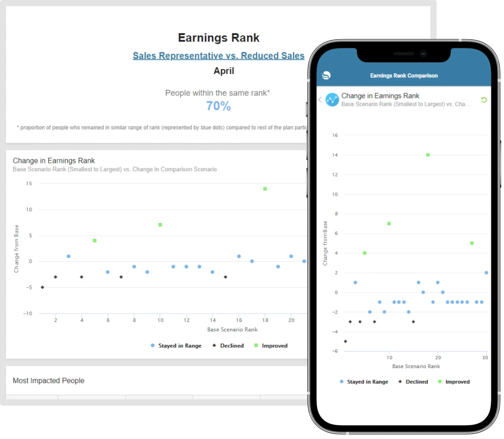Tap the black diamond at -5 on phone chart
The image size is (504, 439).
(x=345, y=341)
